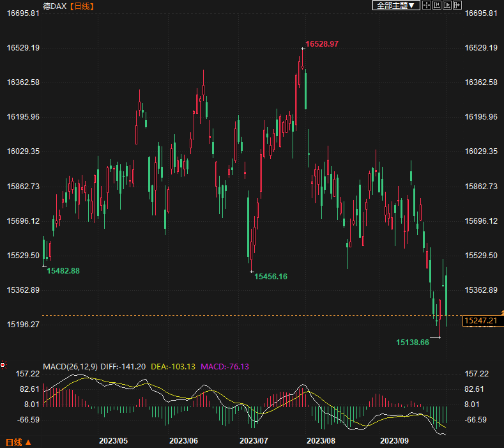Click the orange triangle next to 日线
Viewport: 504px width, 448px height.
point(28,442)
